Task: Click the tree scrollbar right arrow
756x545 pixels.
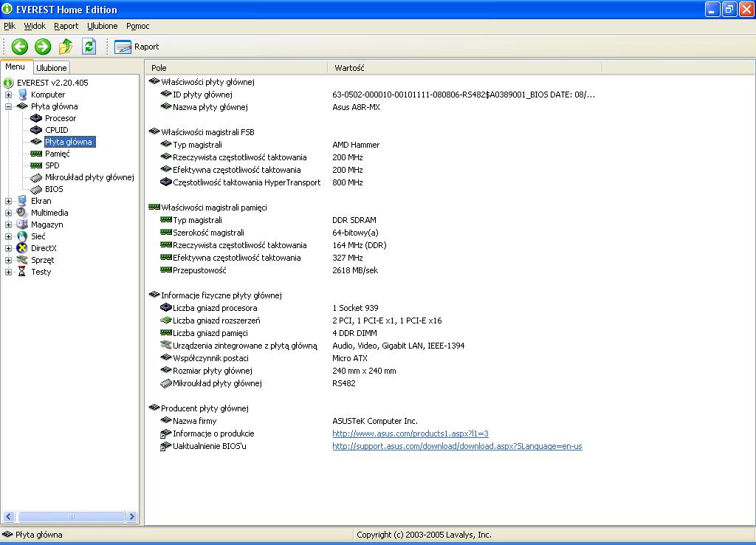Action: (131, 516)
